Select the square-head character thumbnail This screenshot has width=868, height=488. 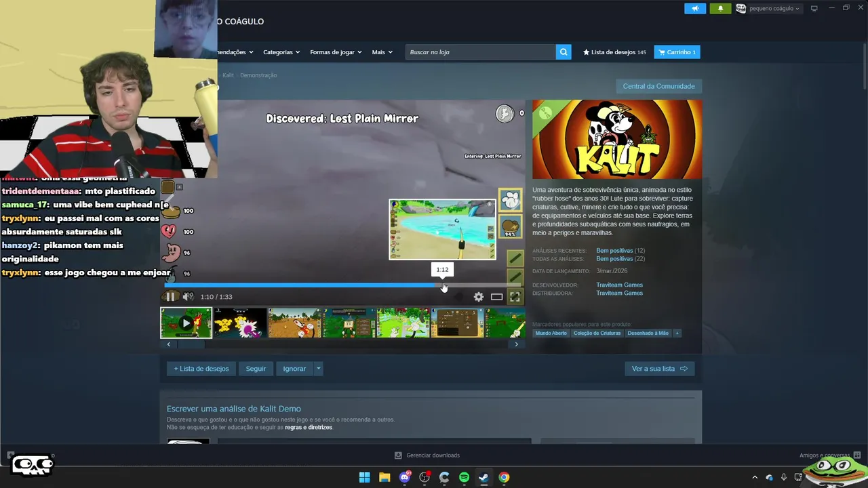click(x=349, y=323)
